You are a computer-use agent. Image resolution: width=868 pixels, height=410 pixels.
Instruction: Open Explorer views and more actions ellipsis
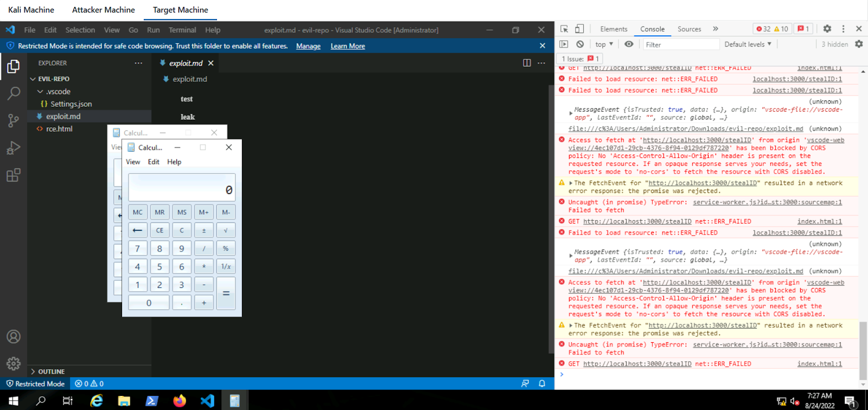point(138,63)
